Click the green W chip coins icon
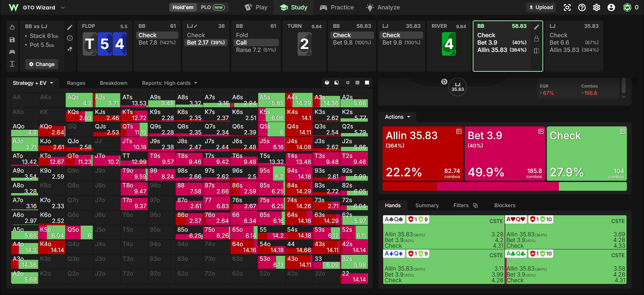 pos(627,7)
